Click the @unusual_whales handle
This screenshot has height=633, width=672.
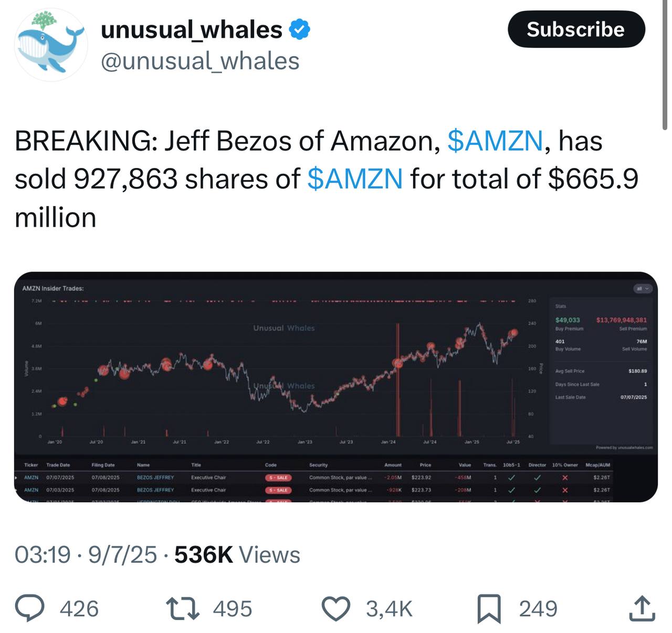coord(199,61)
